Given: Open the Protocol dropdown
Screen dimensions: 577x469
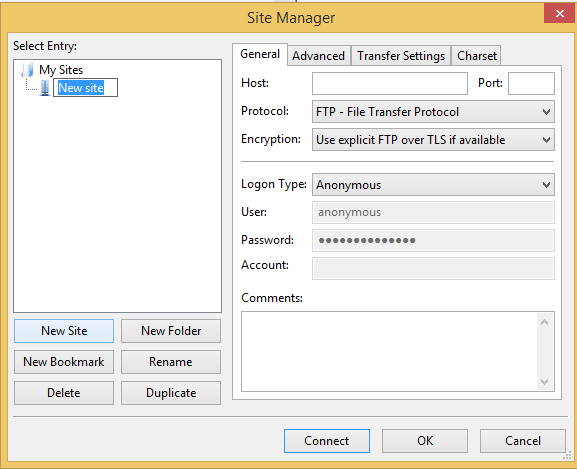Looking at the screenshot, I should click(x=433, y=111).
